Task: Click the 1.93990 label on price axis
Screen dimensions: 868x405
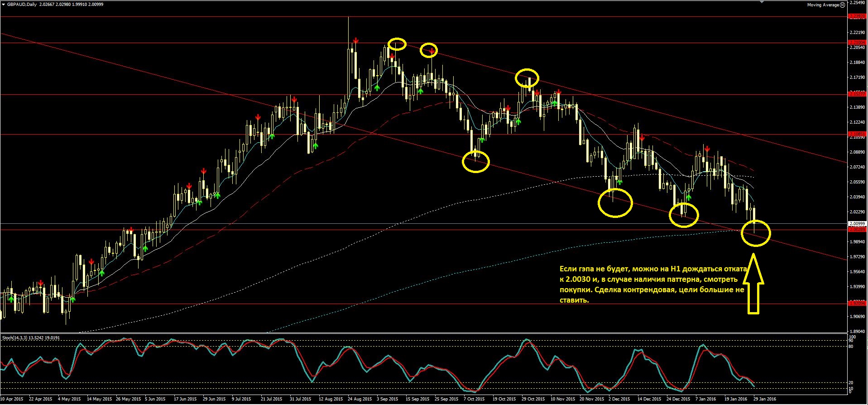Action: tap(858, 287)
